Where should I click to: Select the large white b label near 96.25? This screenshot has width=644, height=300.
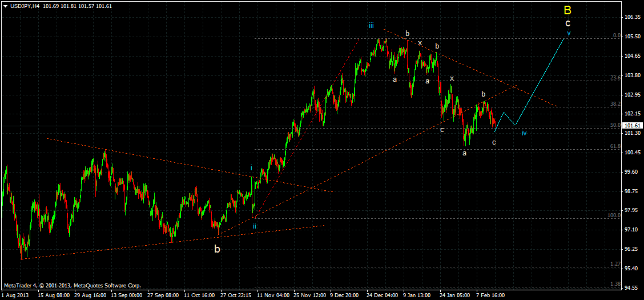[x=218, y=249]
